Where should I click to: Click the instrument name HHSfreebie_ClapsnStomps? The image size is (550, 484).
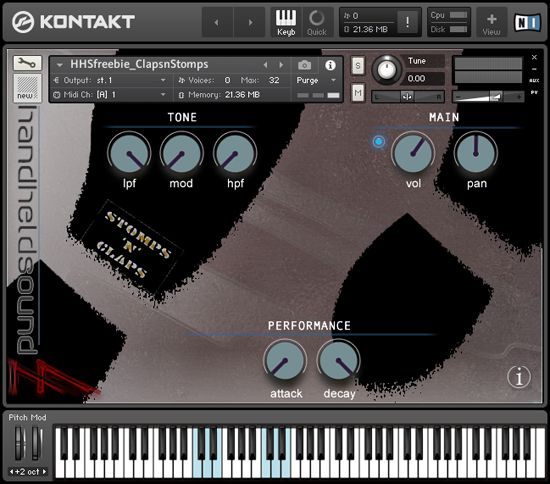pyautogui.click(x=139, y=65)
